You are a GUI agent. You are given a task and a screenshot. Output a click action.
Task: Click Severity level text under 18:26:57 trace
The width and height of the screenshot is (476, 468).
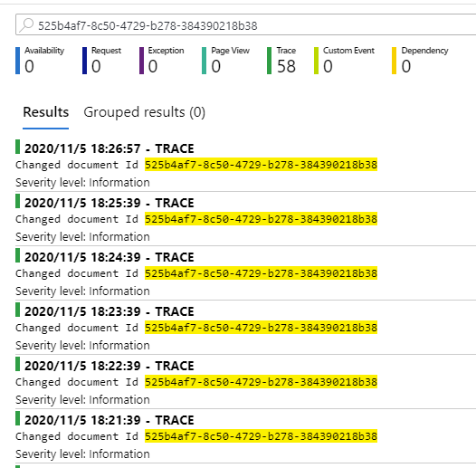tap(82, 183)
